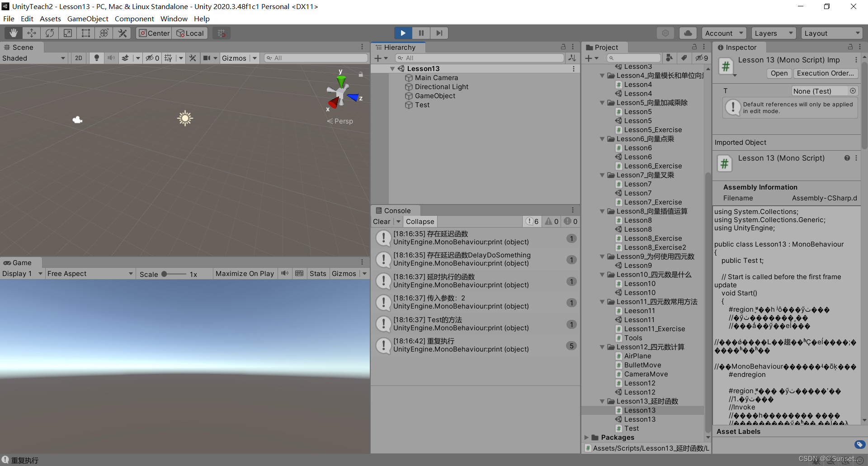Toggle Scene lighting bulb icon

coord(96,58)
